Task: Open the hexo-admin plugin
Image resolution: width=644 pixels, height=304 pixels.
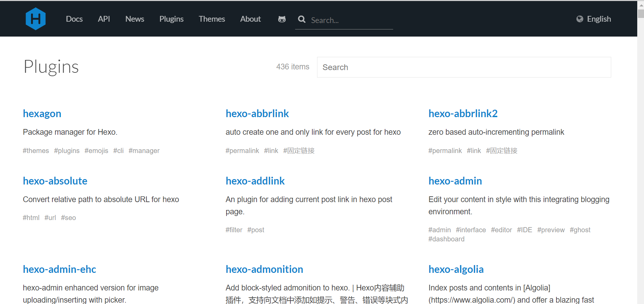Action: (455, 181)
